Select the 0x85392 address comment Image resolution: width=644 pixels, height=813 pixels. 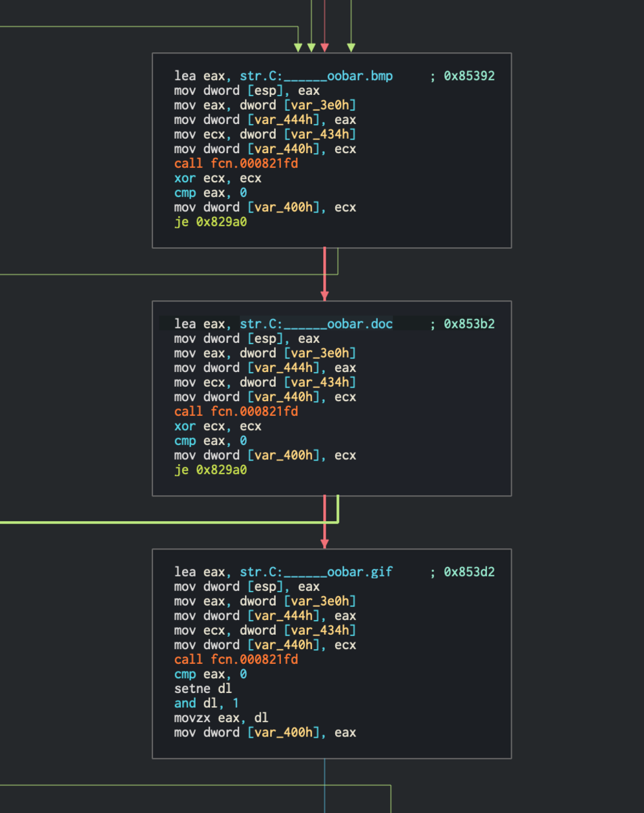click(469, 76)
